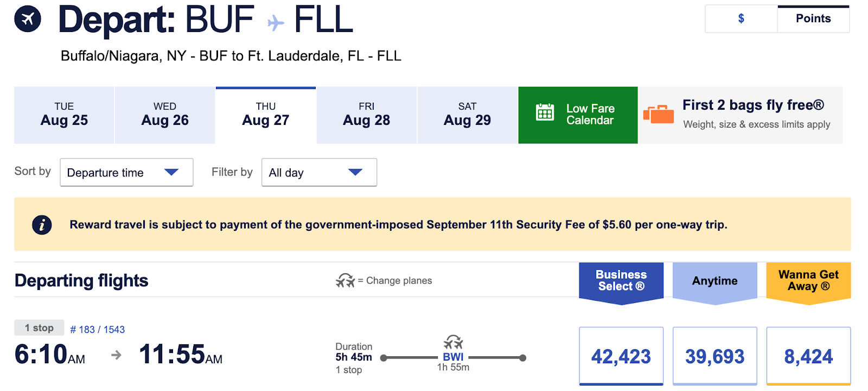This screenshot has width=868, height=391.
Task: Select the Sat Aug 29 date tab
Action: tap(467, 115)
